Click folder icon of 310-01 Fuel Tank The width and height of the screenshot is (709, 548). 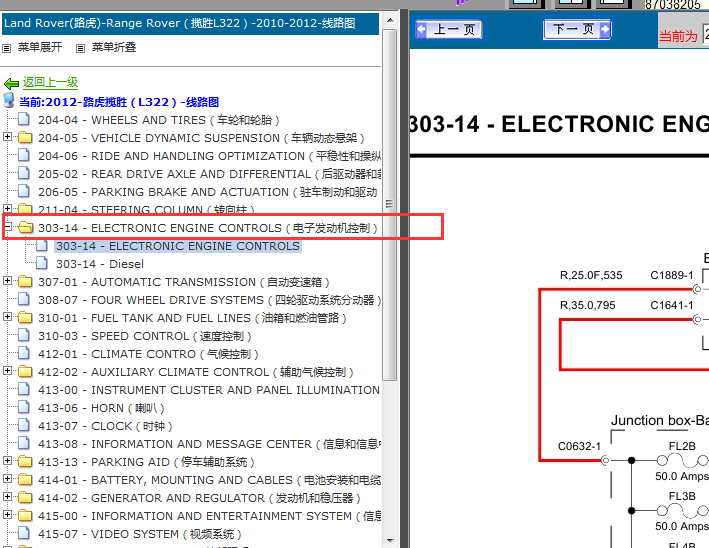pos(25,318)
